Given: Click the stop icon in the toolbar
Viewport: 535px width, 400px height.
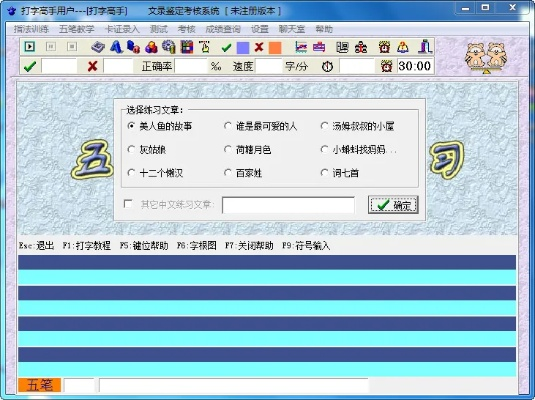Looking at the screenshot, I should pos(72,46).
